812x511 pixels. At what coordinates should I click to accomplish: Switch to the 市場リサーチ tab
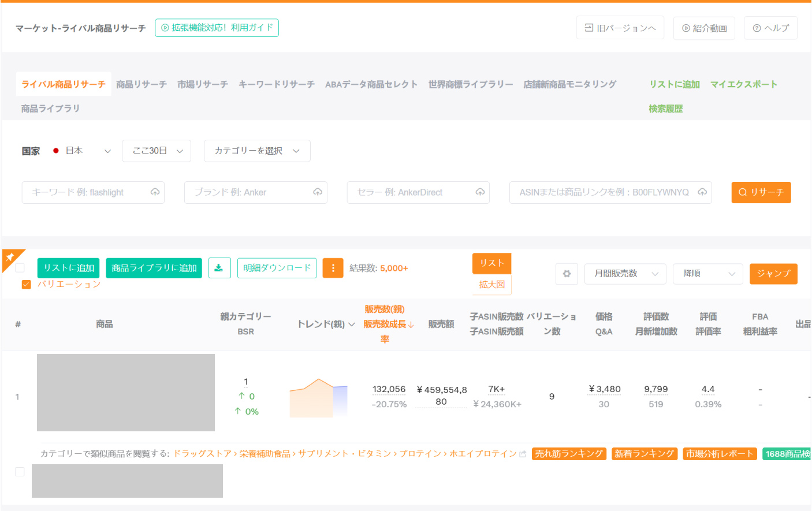click(x=202, y=84)
